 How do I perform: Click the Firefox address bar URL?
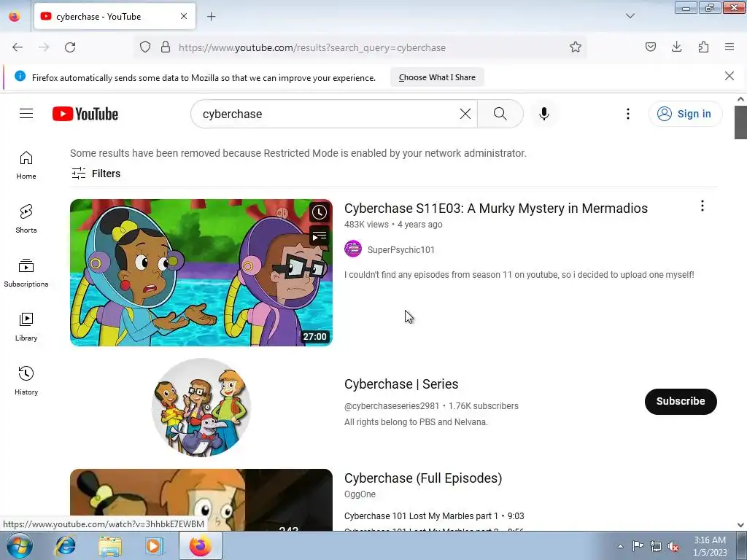coord(312,47)
